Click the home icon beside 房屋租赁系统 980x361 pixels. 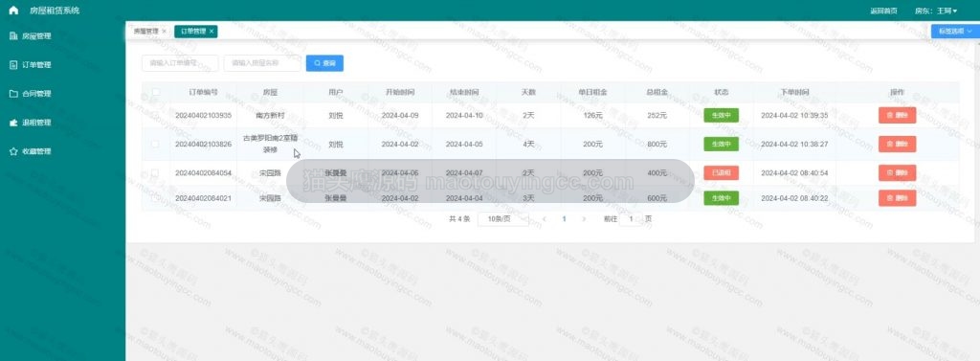[x=13, y=11]
